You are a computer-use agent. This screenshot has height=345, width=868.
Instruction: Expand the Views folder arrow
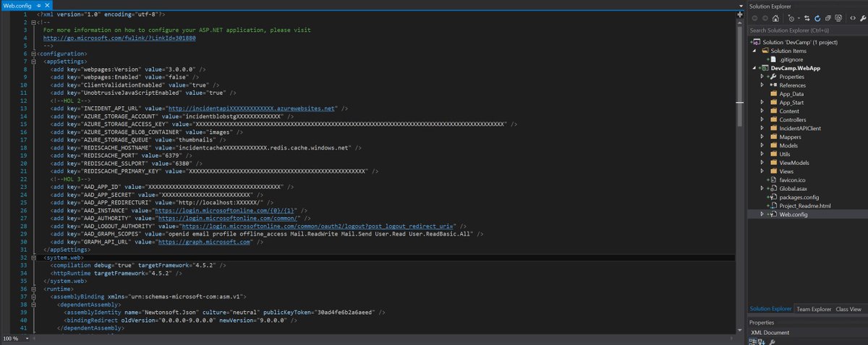point(763,171)
